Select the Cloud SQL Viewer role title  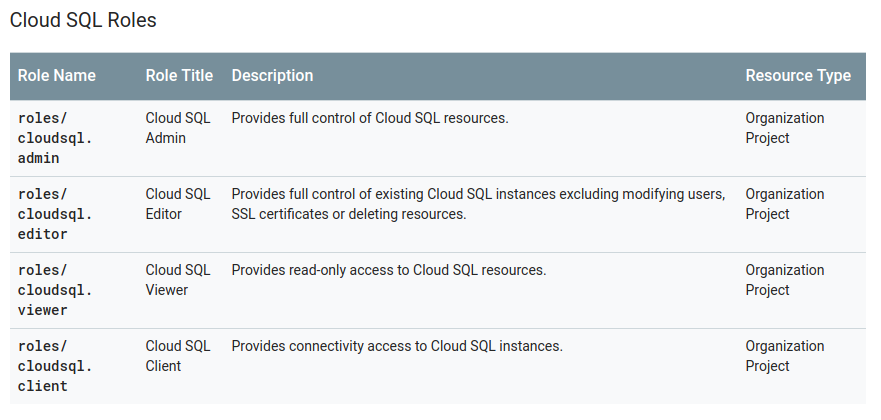coord(178,280)
